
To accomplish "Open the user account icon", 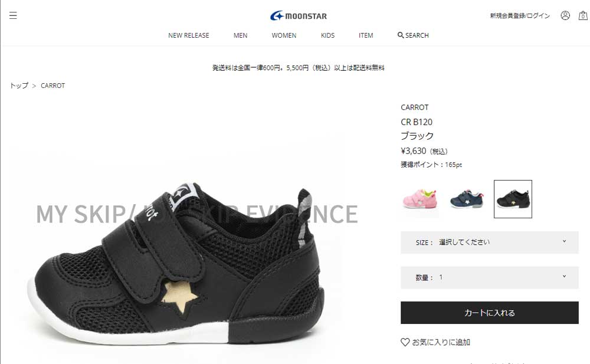I will (x=565, y=15).
